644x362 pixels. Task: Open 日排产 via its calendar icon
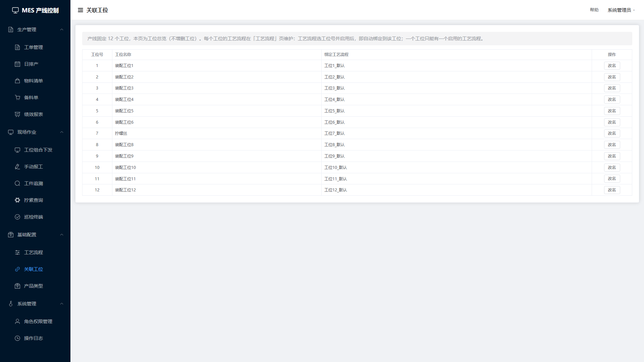pos(17,64)
